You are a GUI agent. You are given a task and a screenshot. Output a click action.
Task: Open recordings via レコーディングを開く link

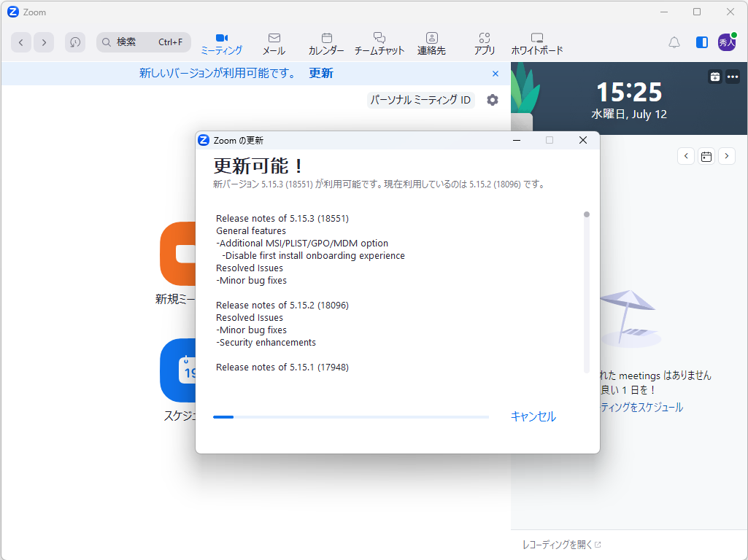560,544
